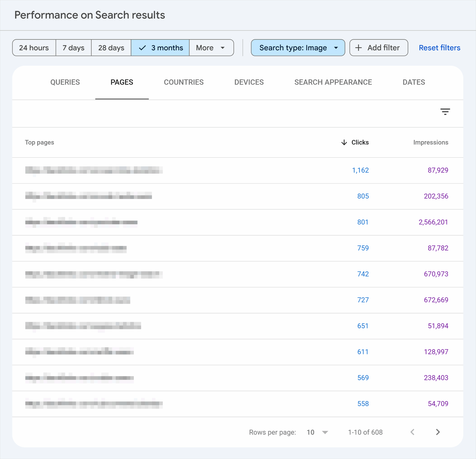The height and width of the screenshot is (459, 476).
Task: Open the page row with 727 clicks
Action: 238,300
